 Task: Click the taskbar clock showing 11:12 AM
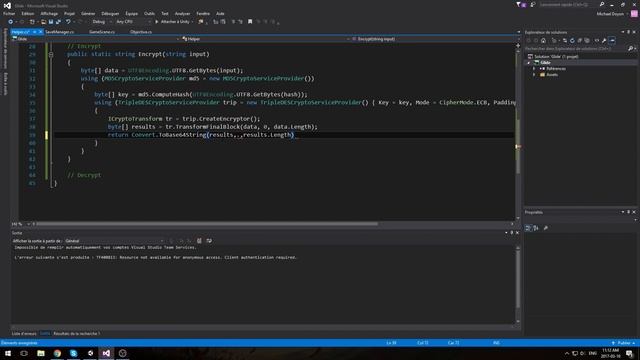(x=611, y=353)
